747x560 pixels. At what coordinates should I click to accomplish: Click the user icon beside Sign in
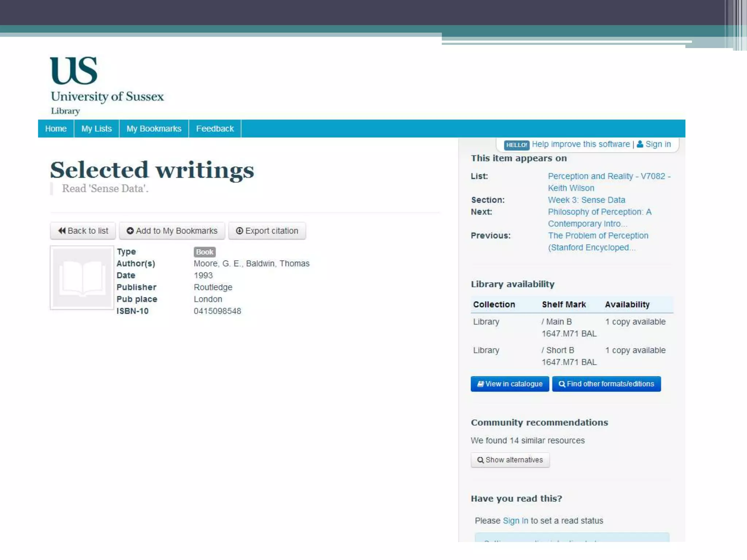(640, 144)
